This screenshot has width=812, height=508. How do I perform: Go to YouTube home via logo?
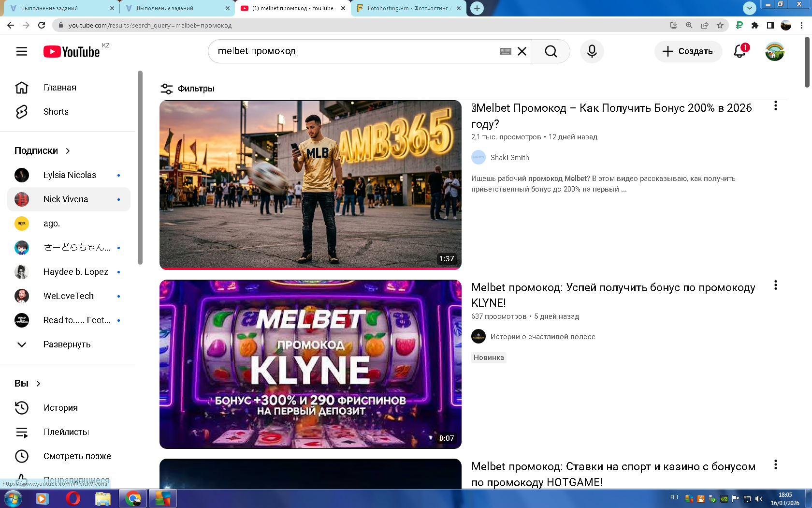click(x=72, y=51)
